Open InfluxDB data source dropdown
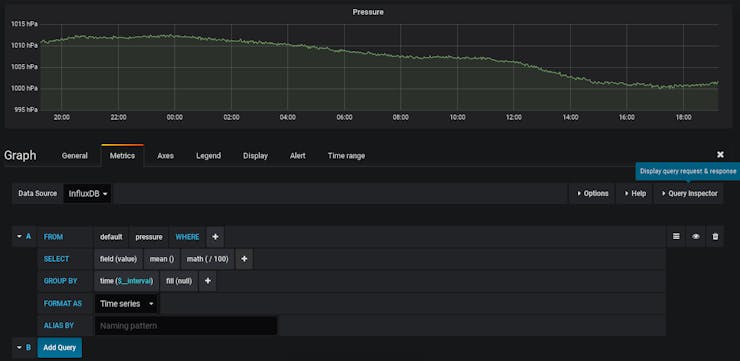 coord(87,193)
